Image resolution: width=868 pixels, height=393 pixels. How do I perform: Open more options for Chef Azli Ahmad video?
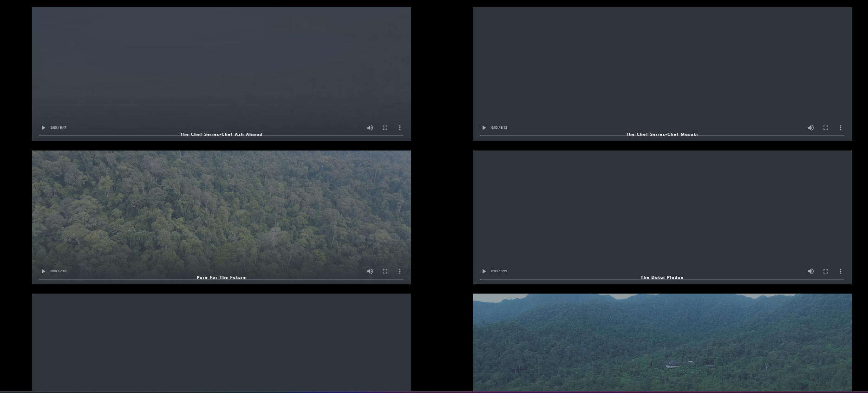click(400, 128)
